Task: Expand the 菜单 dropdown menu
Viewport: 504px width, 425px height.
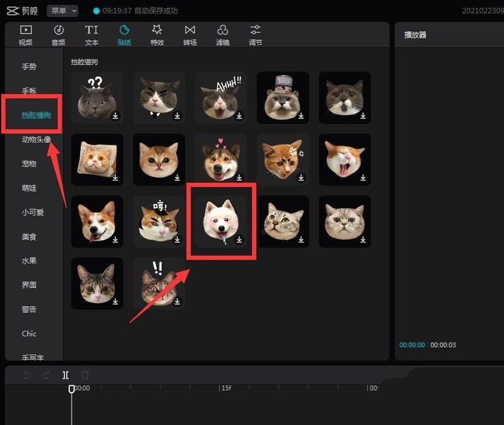Action: 62,11
